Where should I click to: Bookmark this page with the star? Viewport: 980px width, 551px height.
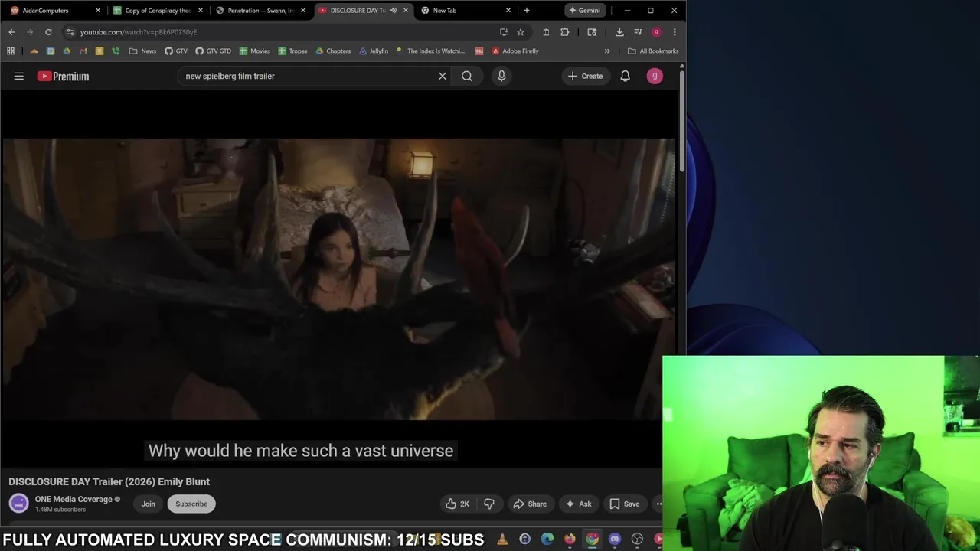click(521, 32)
